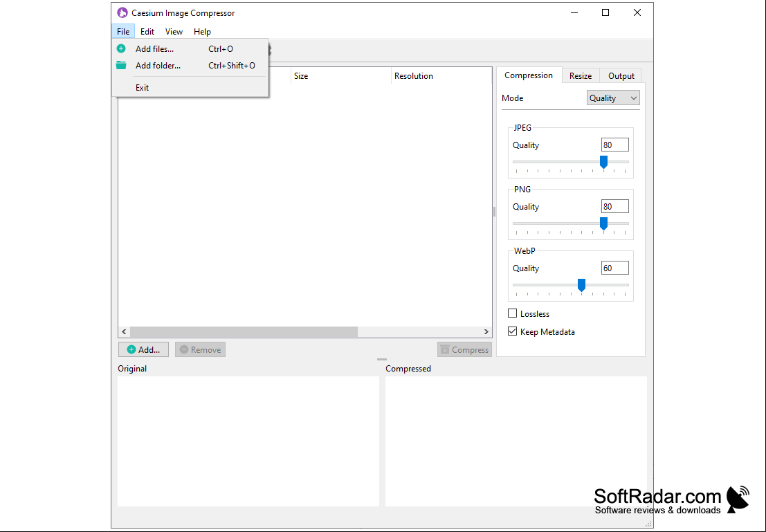Click the file list scrollbar left arrow
766x532 pixels.
[124, 331]
